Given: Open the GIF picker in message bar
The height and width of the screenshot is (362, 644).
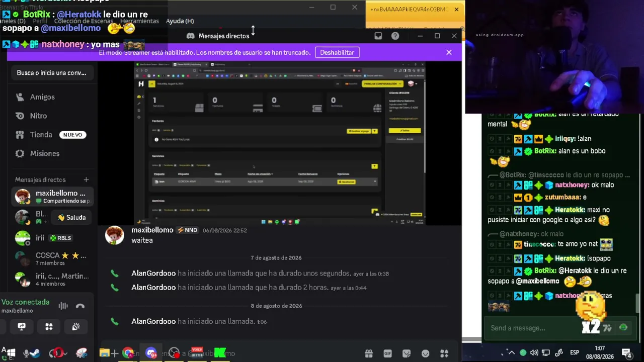Looking at the screenshot, I should [x=387, y=353].
